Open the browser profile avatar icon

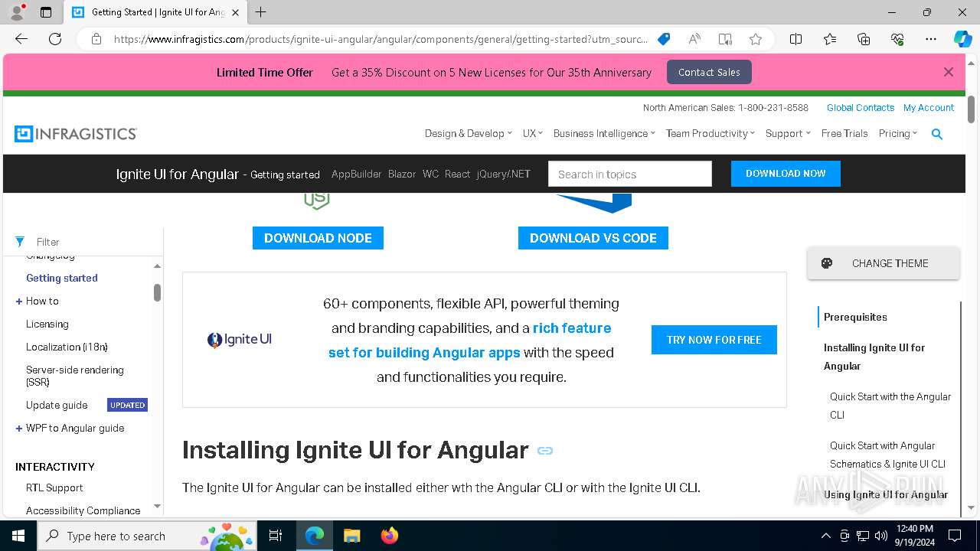(x=17, y=12)
